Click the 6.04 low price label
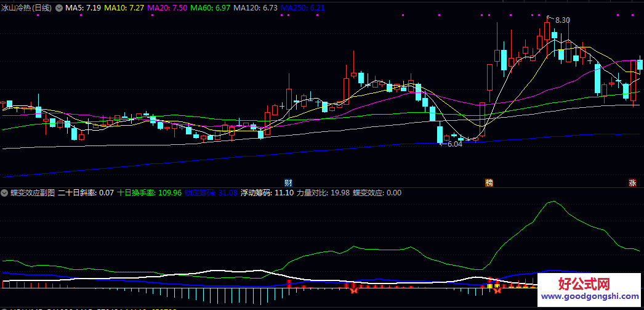 pyautogui.click(x=454, y=144)
